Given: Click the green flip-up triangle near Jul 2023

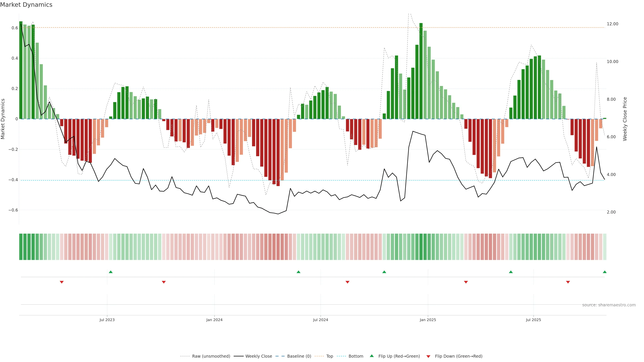Looking at the screenshot, I should pyautogui.click(x=111, y=272).
